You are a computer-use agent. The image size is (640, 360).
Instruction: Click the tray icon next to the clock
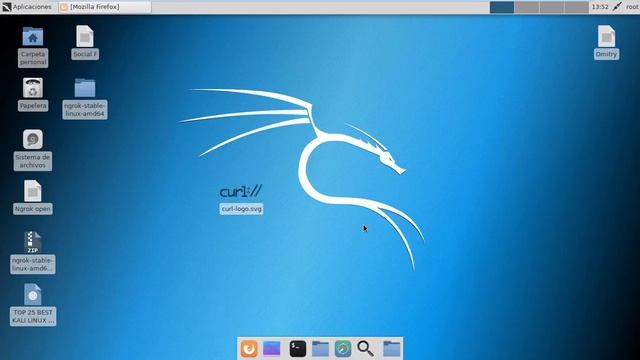(x=617, y=7)
